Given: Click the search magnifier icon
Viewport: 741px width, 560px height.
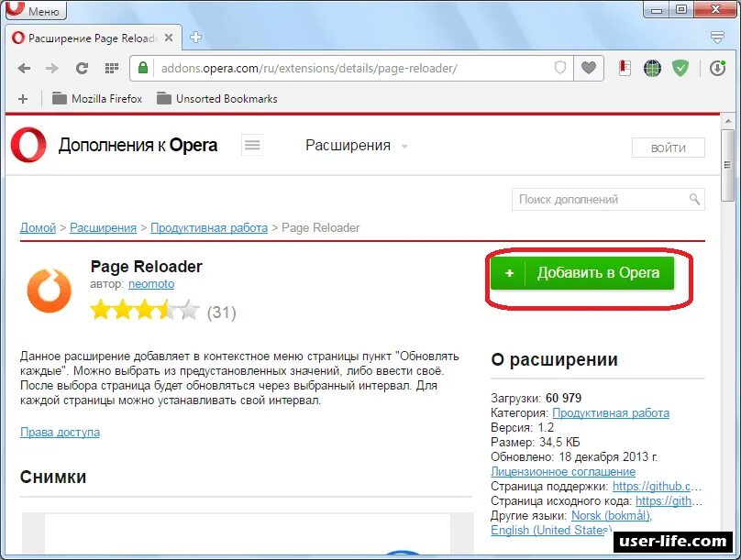Looking at the screenshot, I should click(694, 199).
